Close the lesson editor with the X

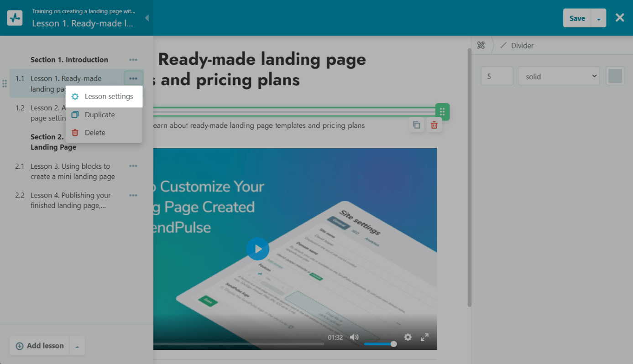pos(619,18)
